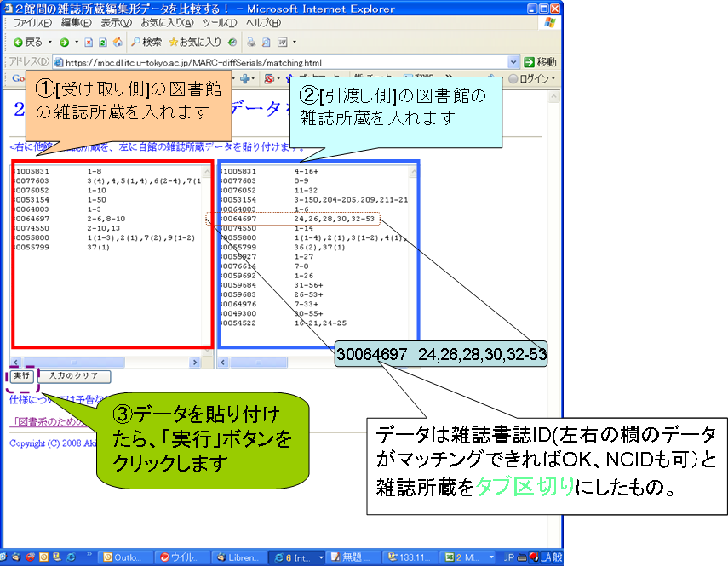Expand the ログイン dropdown arrow
Screen dimensions: 728x566
tap(553, 79)
